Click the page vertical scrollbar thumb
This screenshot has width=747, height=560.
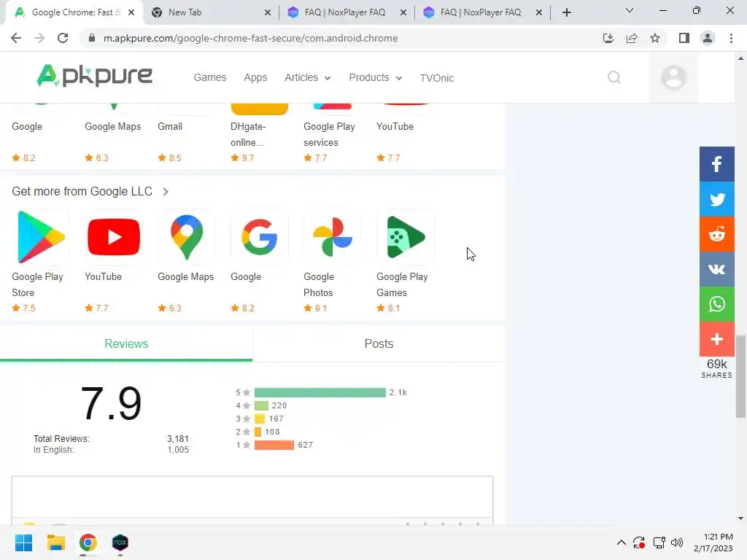[x=740, y=376]
